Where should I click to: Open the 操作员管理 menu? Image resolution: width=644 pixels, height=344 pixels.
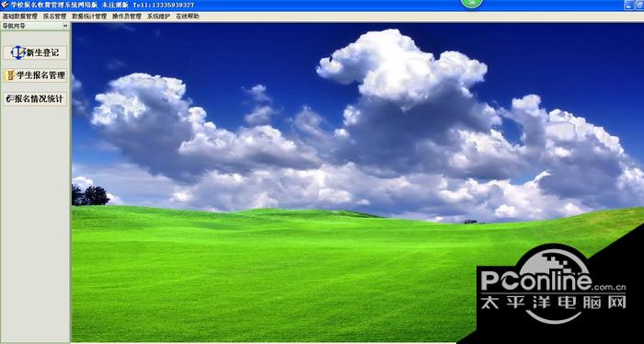(127, 17)
